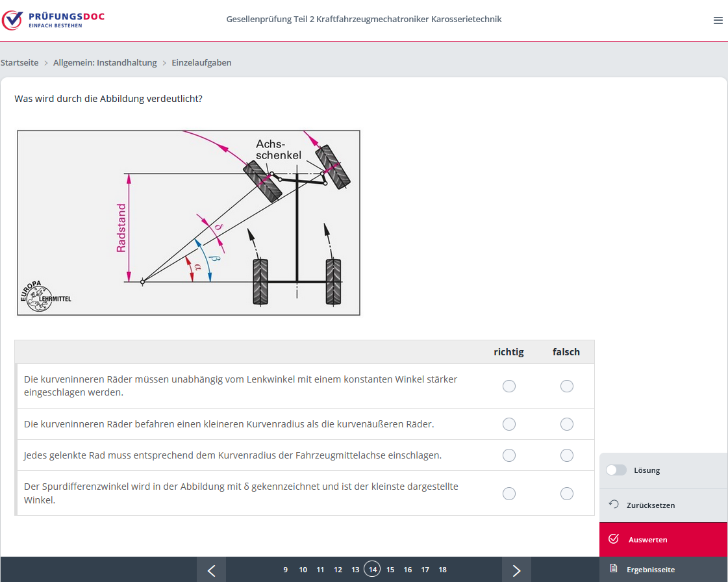Mark first statement about konstanten Winkel as richtig

click(x=509, y=386)
